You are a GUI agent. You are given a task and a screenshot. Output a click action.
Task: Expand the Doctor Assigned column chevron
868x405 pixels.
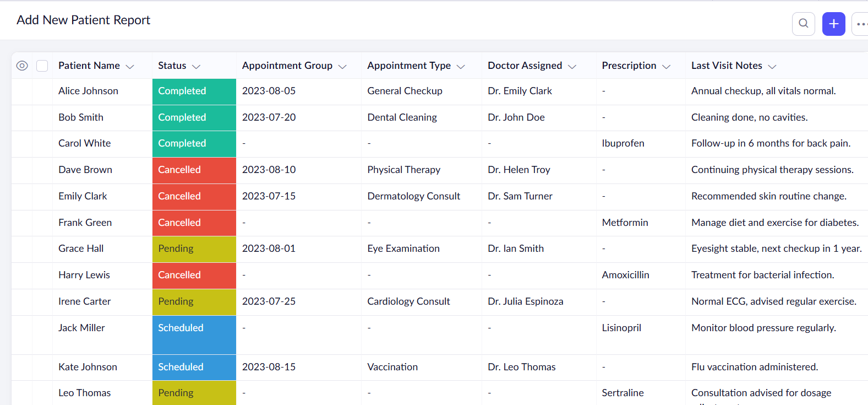tap(572, 66)
